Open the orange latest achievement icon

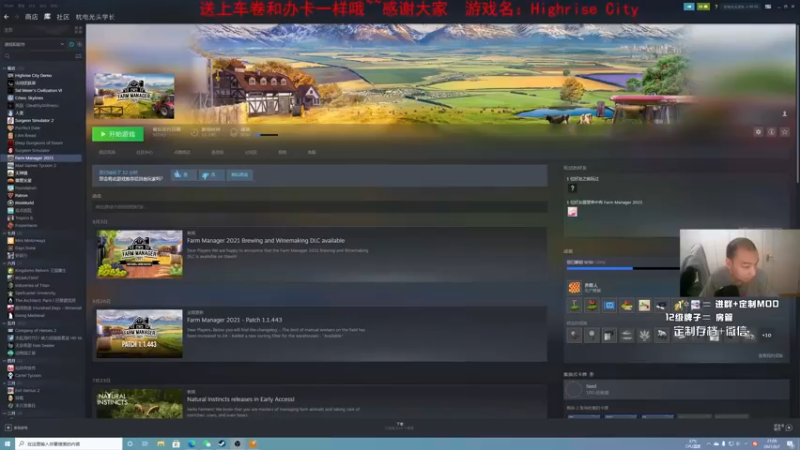point(574,287)
